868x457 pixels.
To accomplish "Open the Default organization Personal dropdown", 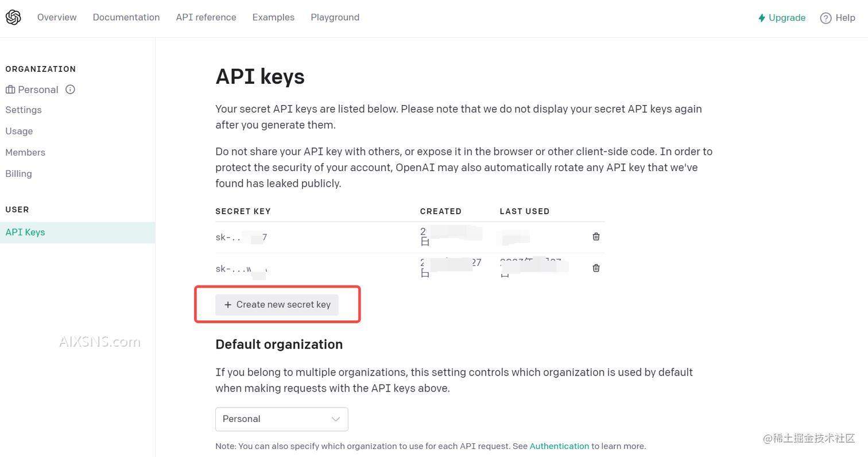I will click(281, 419).
